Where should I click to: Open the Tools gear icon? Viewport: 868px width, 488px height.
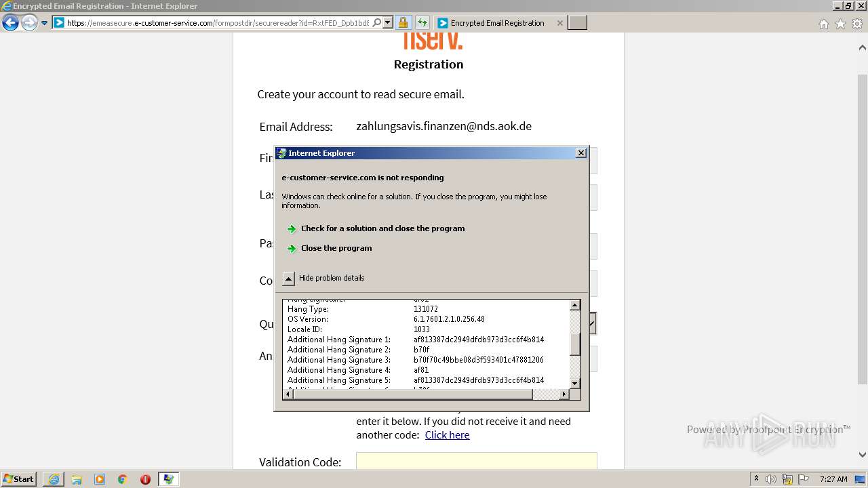click(856, 24)
